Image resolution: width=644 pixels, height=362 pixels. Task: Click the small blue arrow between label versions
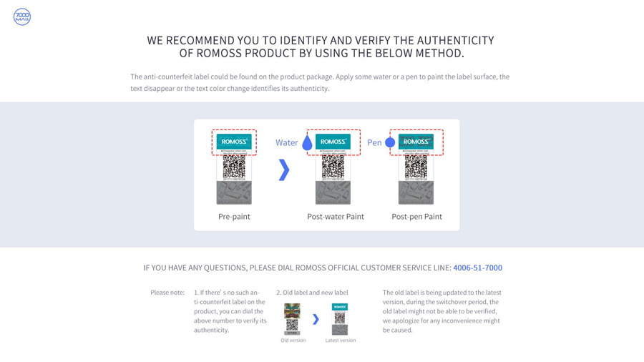click(x=316, y=319)
